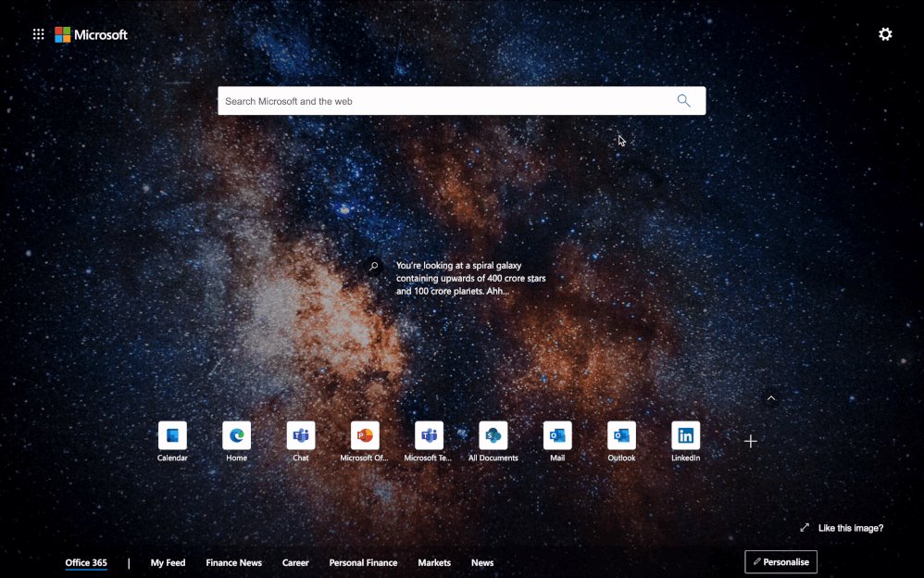
Task: Launch the Home shortcut with Edge icon
Action: click(236, 435)
